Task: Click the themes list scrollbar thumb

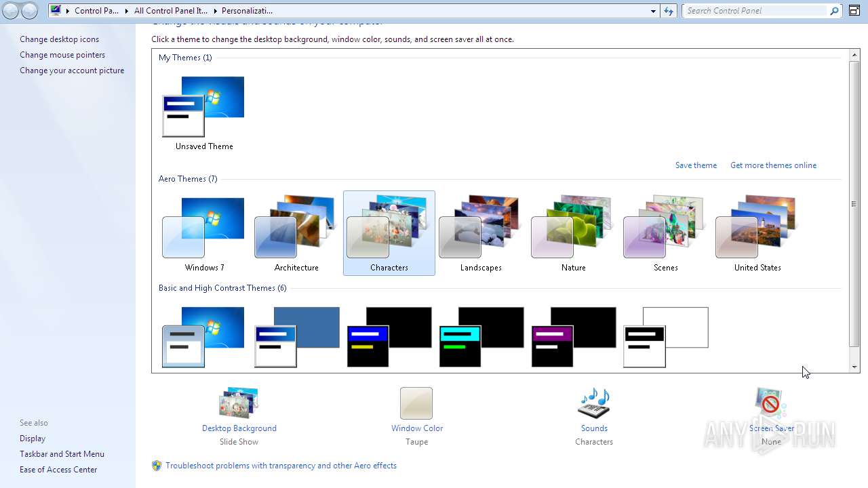Action: click(x=854, y=203)
